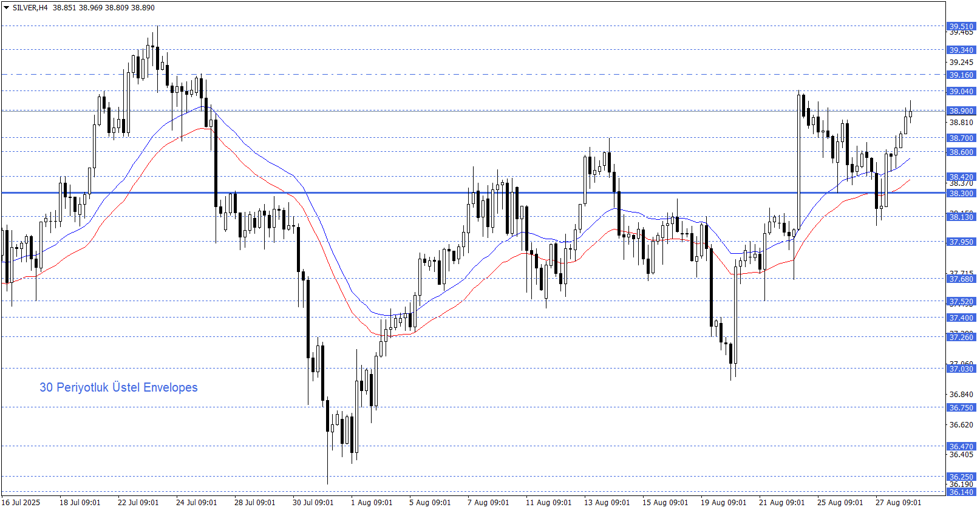Click the 39.160 price level label
The width and height of the screenshot is (980, 510).
coord(961,75)
